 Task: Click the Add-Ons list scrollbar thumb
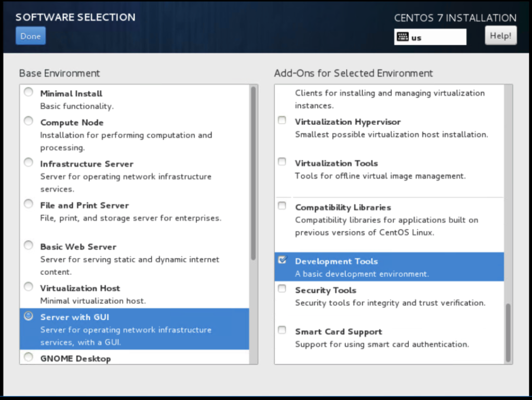tap(508, 333)
